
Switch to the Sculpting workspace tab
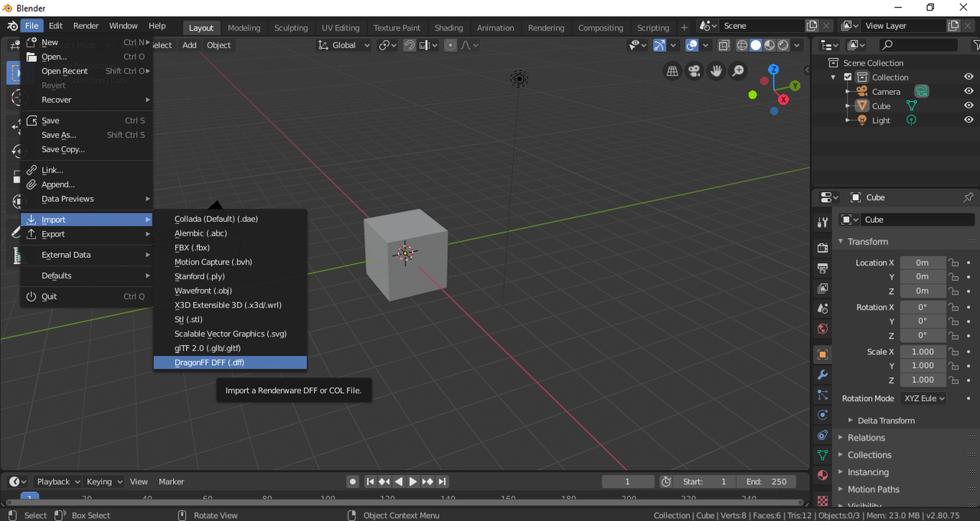(x=291, y=28)
